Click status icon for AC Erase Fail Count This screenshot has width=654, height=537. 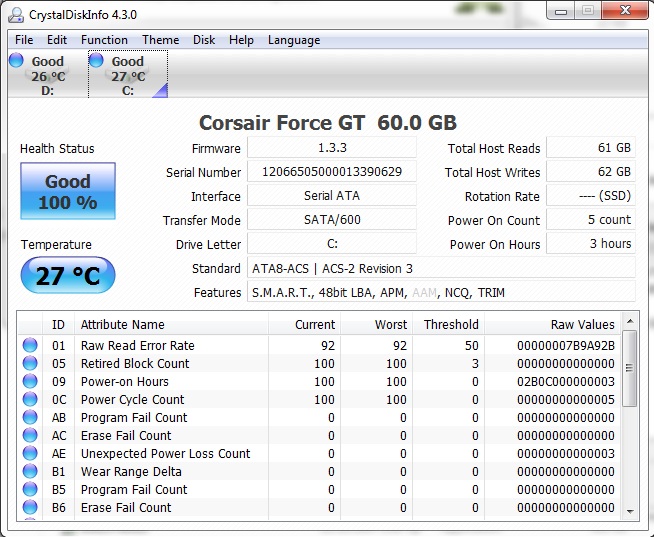tap(30, 435)
